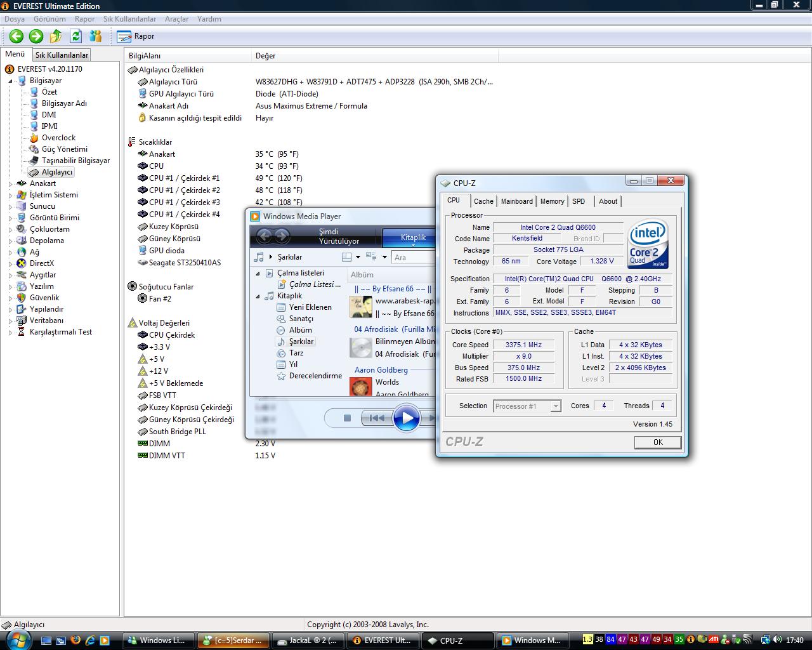812x650 pixels.
Task: Click the green forward arrow in EVEREST toolbar
Action: coord(36,36)
